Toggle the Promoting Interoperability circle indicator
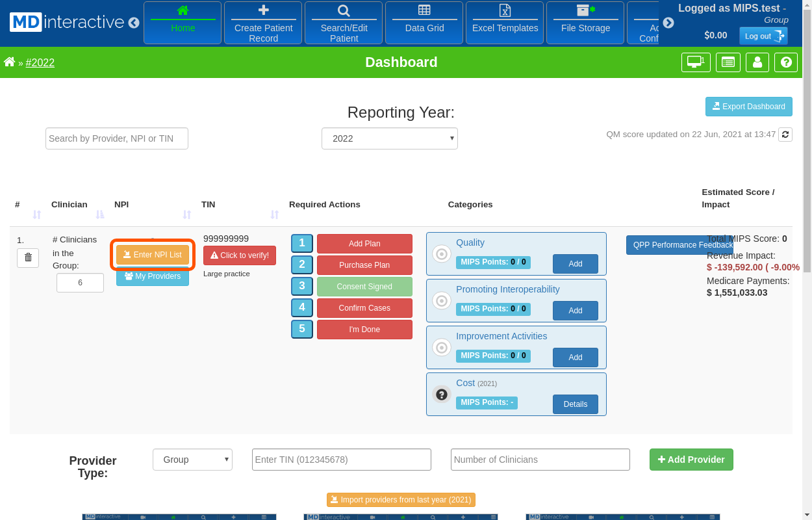Image resolution: width=812 pixels, height=520 pixels. click(442, 301)
